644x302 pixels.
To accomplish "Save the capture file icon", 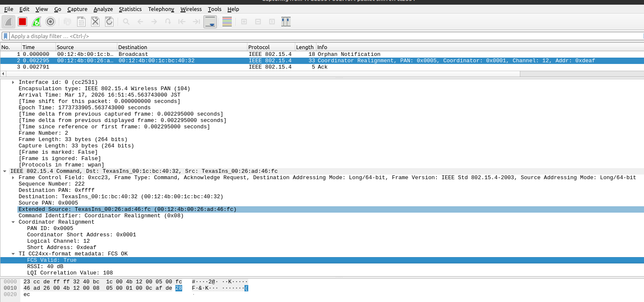I will (x=81, y=22).
